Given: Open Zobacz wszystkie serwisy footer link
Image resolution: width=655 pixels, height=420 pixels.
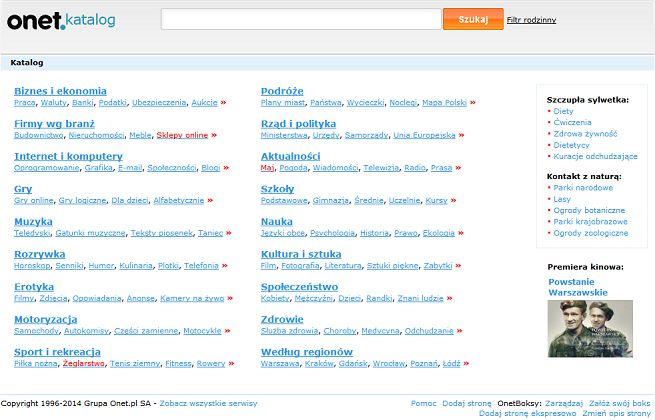Looking at the screenshot, I should 208,403.
